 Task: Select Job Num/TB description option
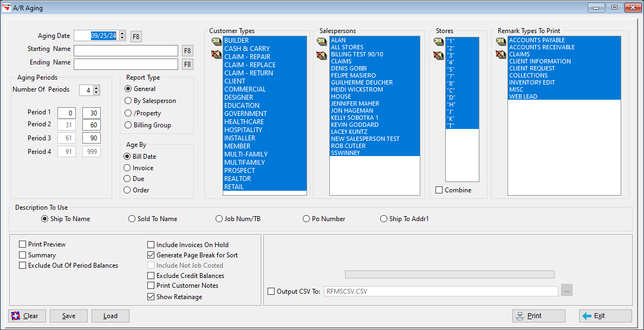(x=219, y=218)
